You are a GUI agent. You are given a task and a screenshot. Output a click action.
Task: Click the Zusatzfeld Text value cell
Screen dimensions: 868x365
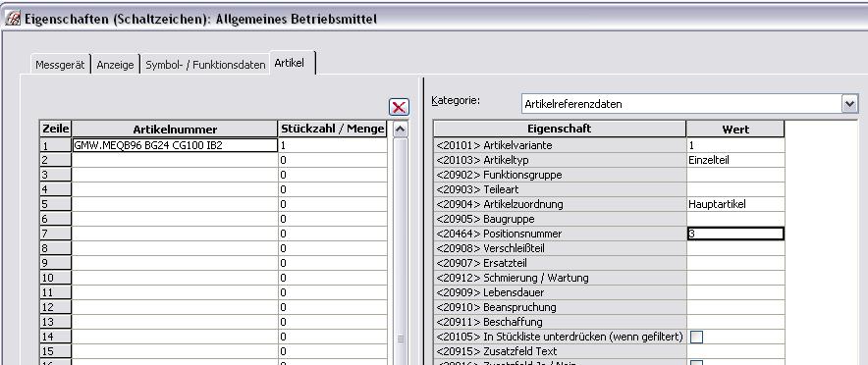tap(735, 351)
